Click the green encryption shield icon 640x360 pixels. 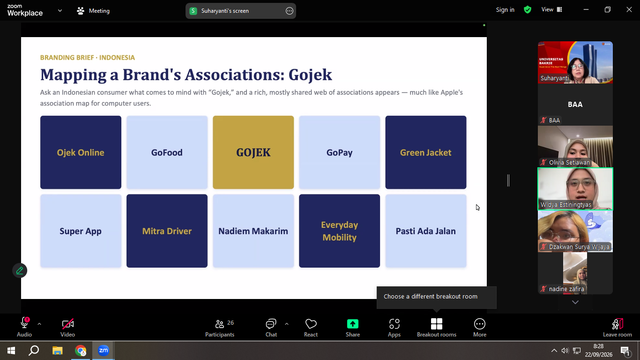pyautogui.click(x=527, y=10)
